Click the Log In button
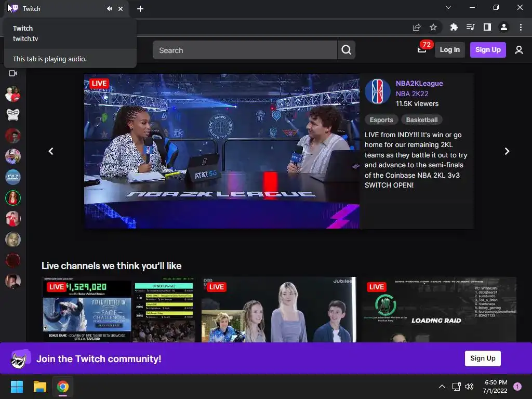This screenshot has width=532, height=399. 450,50
